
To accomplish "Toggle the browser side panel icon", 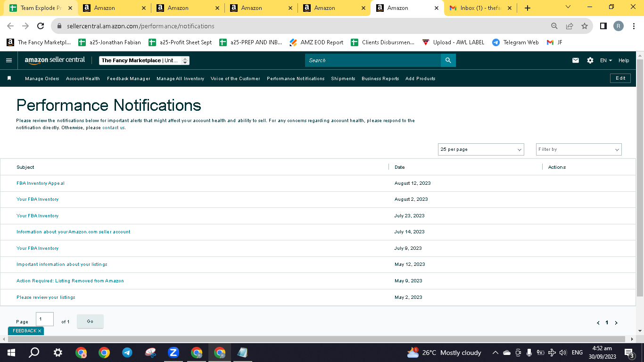I will pyautogui.click(x=603, y=26).
